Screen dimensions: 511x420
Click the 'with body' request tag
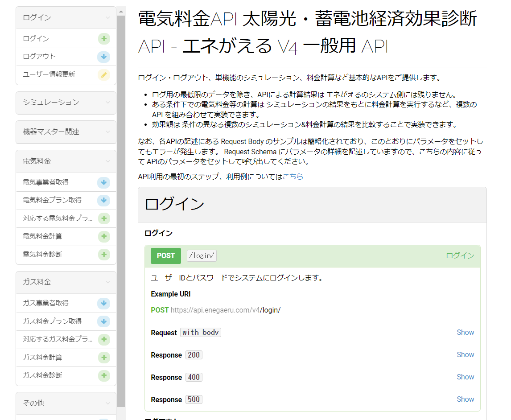click(x=200, y=332)
